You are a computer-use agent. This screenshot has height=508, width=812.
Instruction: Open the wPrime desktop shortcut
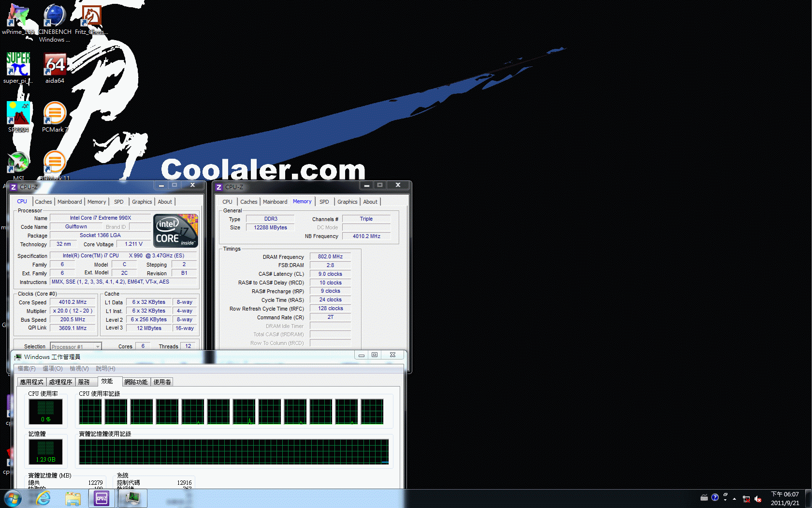click(18, 19)
